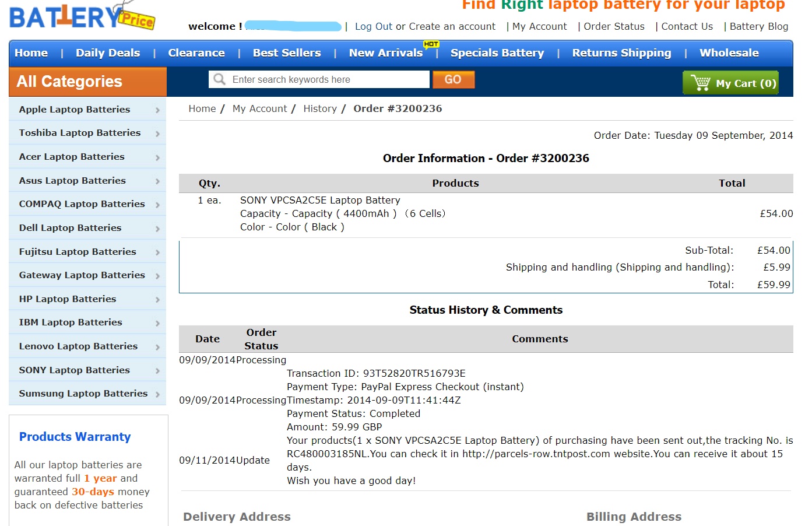Screen dimensions: 812x526
Task: Expand Acer Laptop Batteries arrow
Action: coord(157,157)
